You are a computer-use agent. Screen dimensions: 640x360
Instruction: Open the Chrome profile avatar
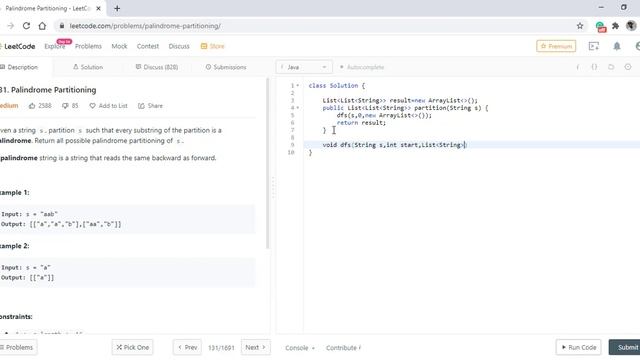631,26
